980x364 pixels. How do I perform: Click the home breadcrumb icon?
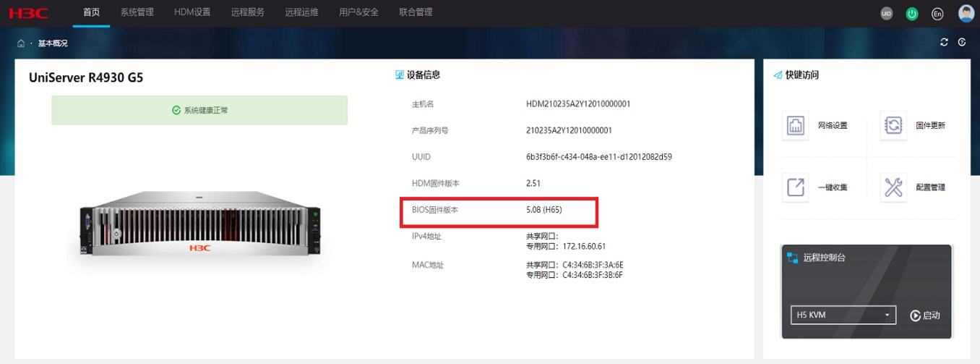click(22, 43)
